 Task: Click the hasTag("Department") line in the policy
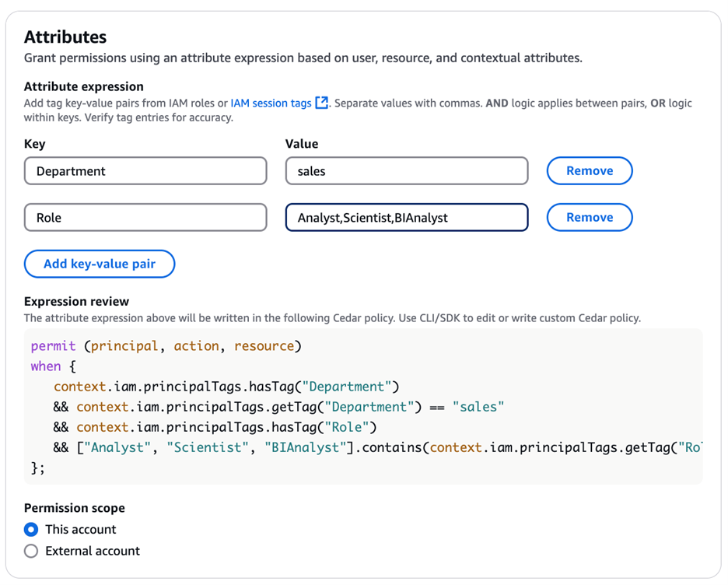(226, 387)
